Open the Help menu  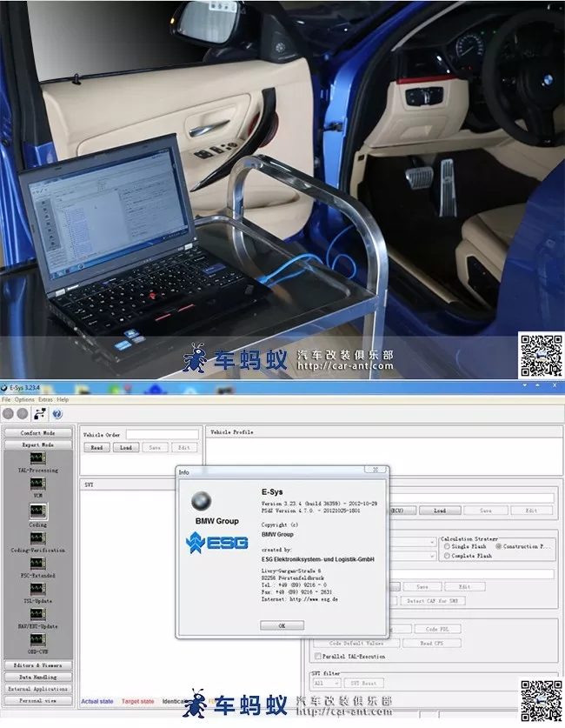[63, 399]
